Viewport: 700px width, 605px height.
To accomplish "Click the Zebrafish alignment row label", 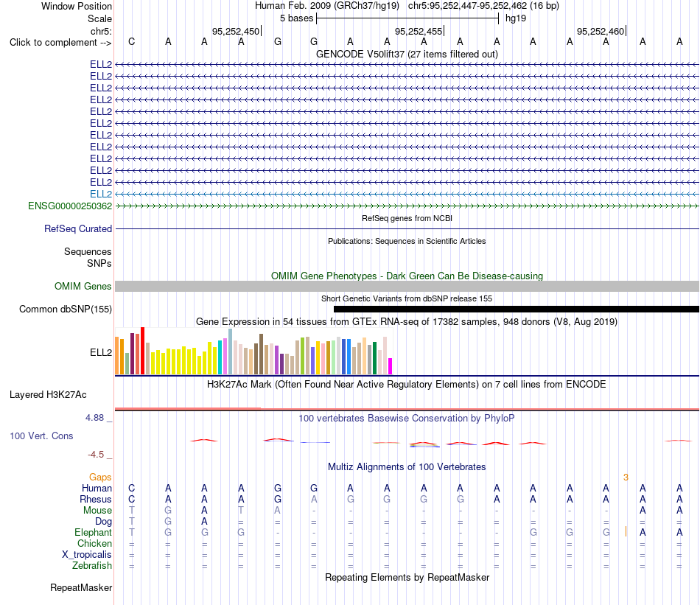I will (92, 566).
